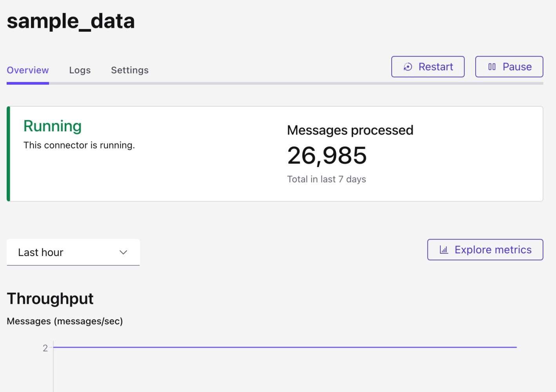Pause the connector via Pause label
This screenshot has width=556, height=392.
click(517, 67)
